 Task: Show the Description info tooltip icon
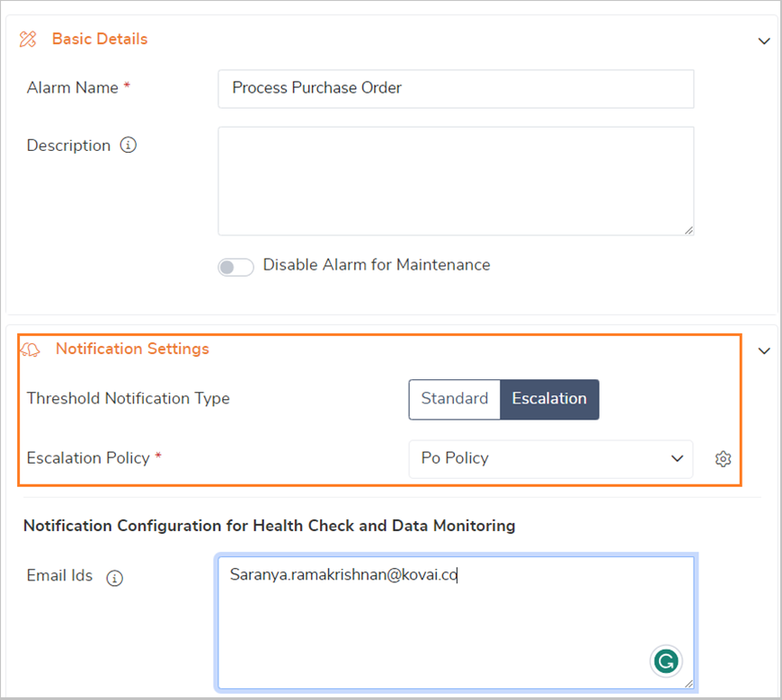pos(128,146)
